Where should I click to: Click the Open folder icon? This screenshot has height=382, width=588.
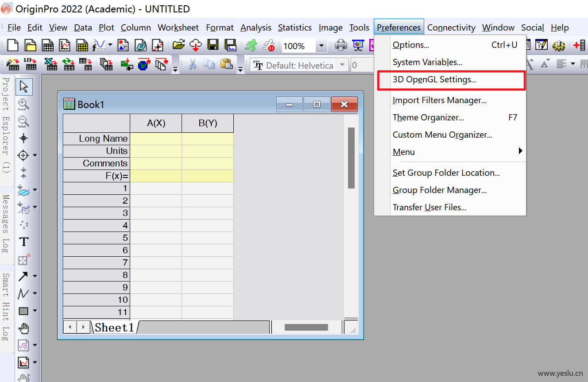pos(178,45)
